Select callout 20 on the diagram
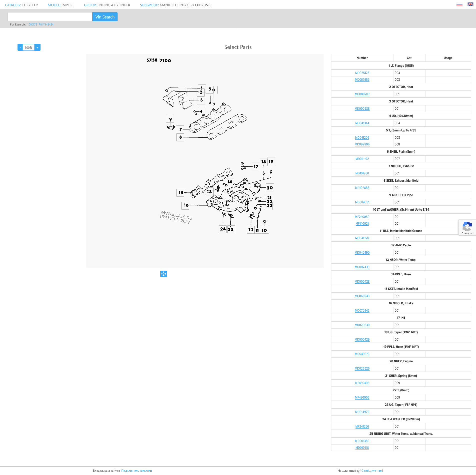The height and width of the screenshot is (475, 476). click(270, 188)
